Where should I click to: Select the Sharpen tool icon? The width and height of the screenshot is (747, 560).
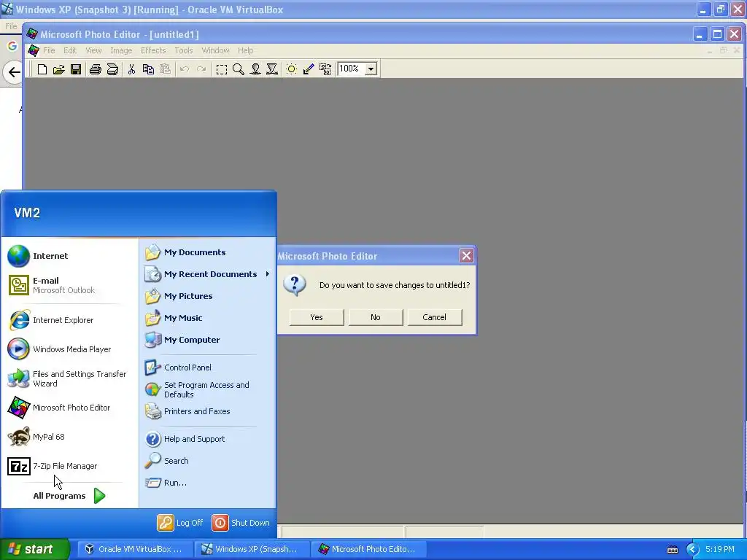pyautogui.click(x=272, y=69)
